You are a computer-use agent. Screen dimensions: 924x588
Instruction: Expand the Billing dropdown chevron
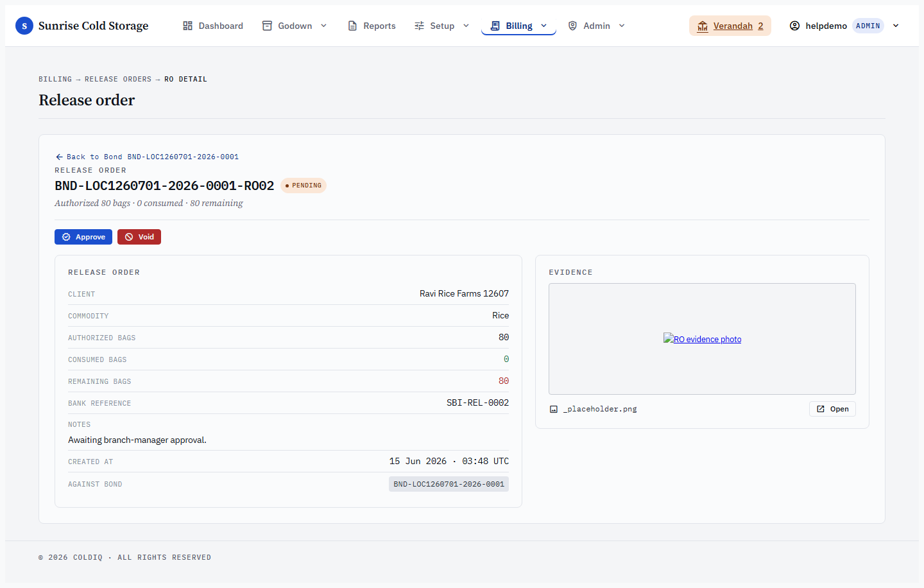pyautogui.click(x=543, y=26)
